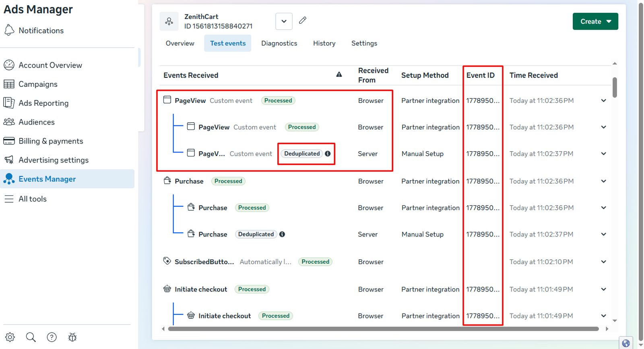Open the All tools hamburger icon
This screenshot has width=644, height=349.
9,199
